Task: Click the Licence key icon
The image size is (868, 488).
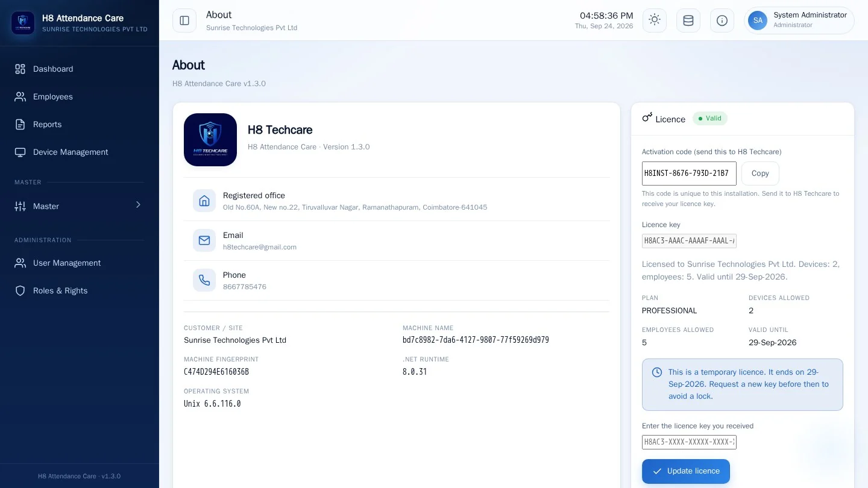Action: (647, 117)
